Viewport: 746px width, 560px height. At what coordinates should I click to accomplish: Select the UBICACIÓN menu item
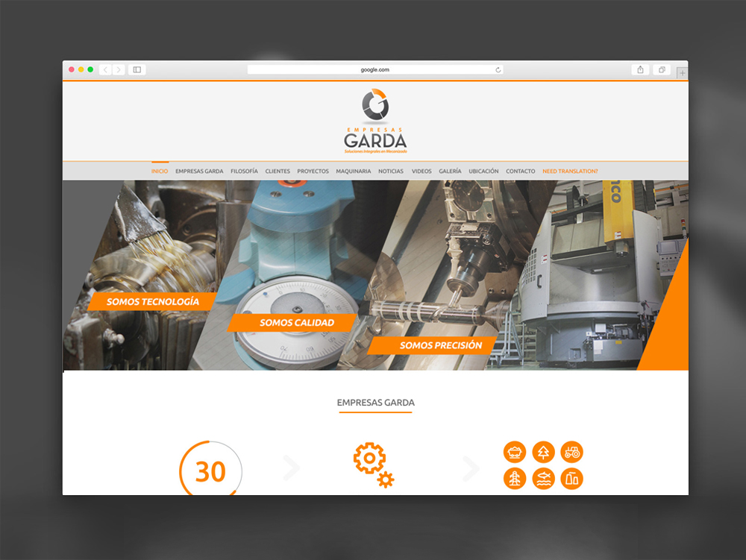(483, 172)
